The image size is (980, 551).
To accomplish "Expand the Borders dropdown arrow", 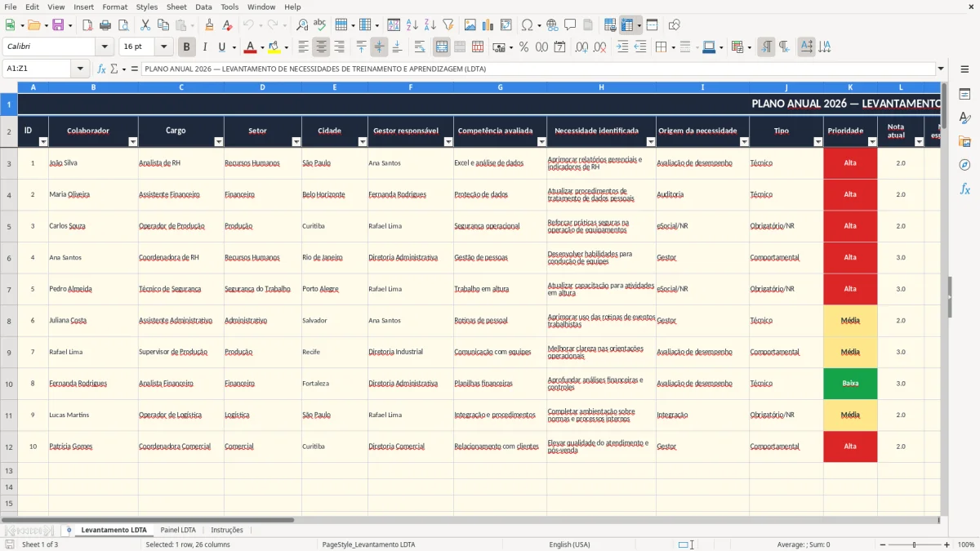I will [673, 47].
